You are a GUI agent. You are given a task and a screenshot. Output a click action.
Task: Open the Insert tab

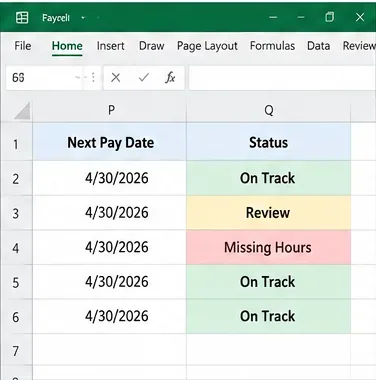110,46
